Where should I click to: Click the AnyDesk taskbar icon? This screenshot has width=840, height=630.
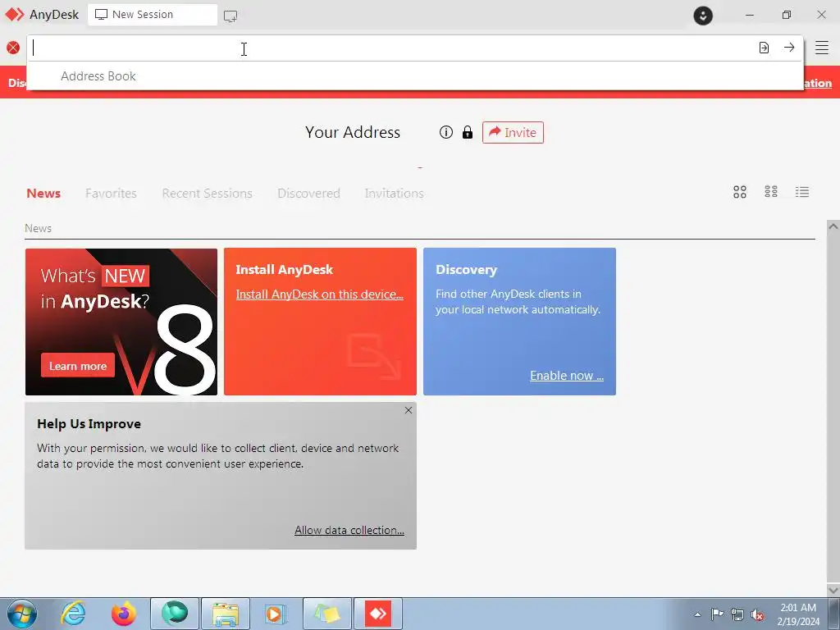378,614
